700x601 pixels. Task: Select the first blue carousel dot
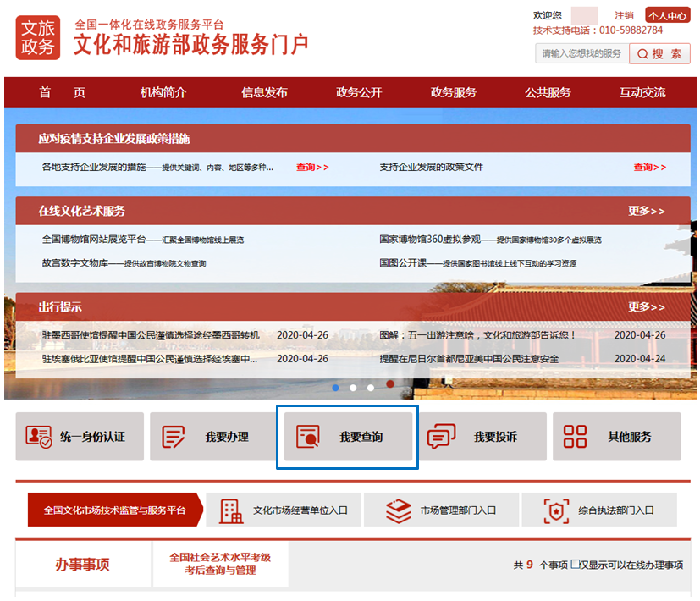pyautogui.click(x=335, y=387)
